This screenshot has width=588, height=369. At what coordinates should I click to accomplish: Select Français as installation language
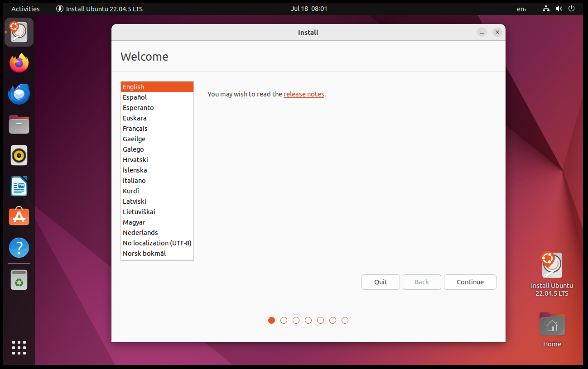pyautogui.click(x=135, y=128)
